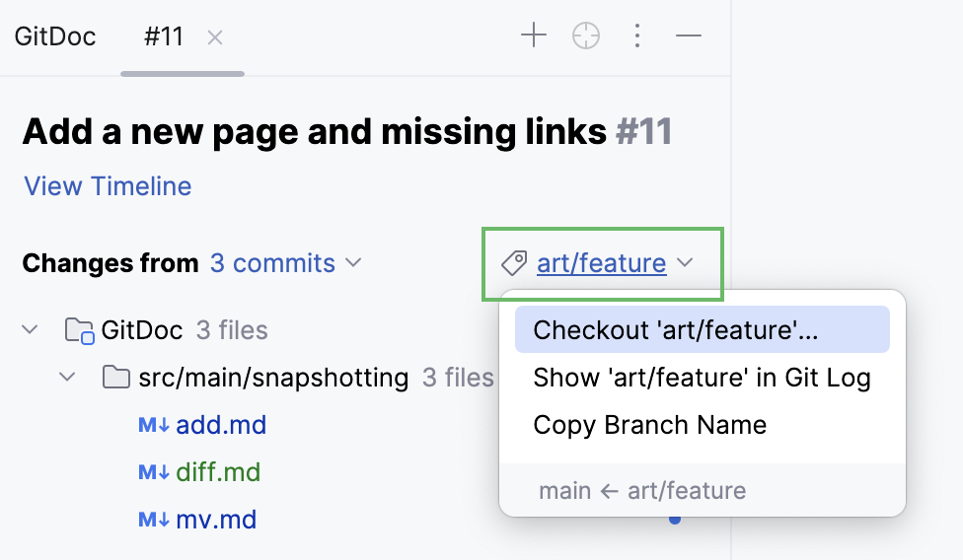Screen dimensions: 963x560
Task: Choose Checkout 'art/feature'... from the menu
Action: coord(676,330)
